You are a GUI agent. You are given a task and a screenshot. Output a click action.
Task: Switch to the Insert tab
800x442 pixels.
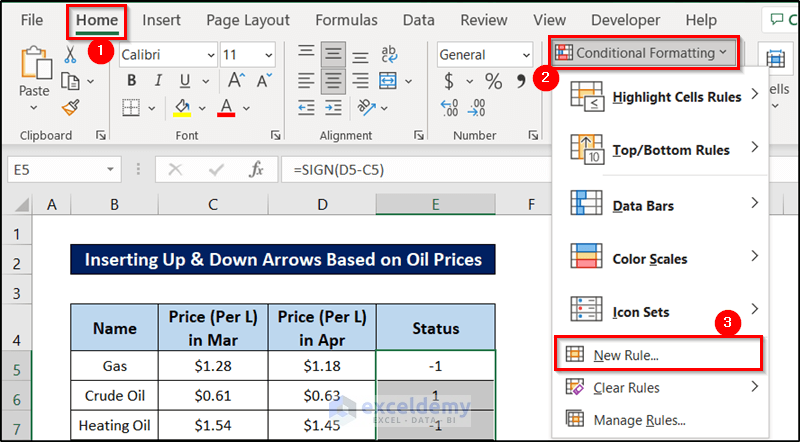pyautogui.click(x=161, y=20)
